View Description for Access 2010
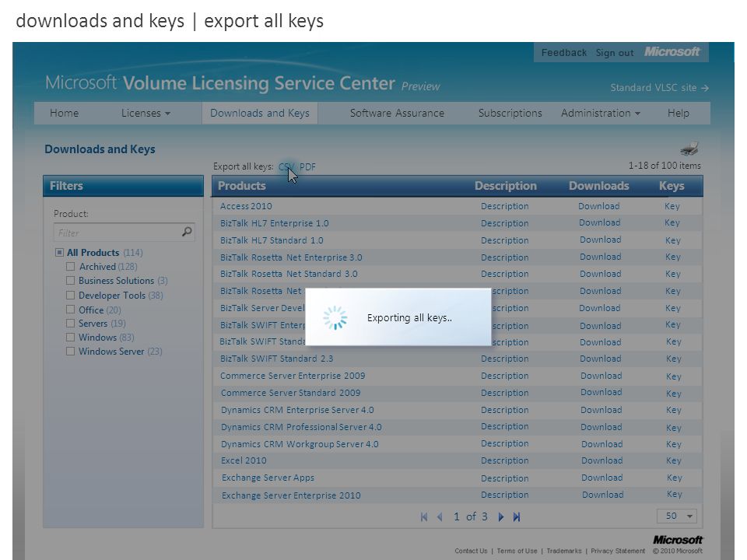Screen dimensions: 747x560 504,206
